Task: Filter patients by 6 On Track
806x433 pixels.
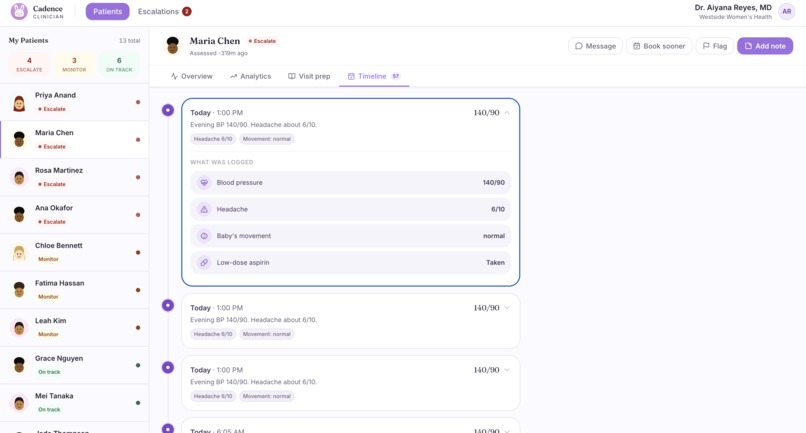Action: point(119,64)
